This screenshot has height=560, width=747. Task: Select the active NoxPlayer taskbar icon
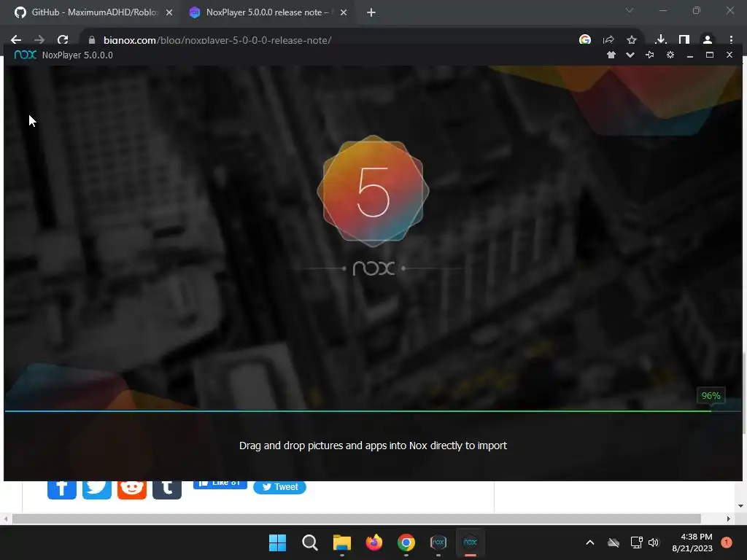tap(471, 542)
